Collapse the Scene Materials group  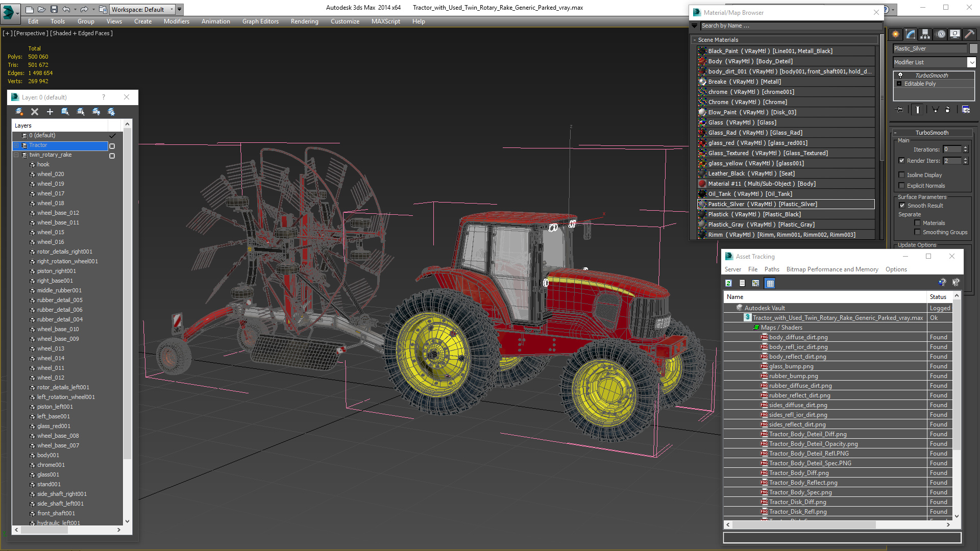pyautogui.click(x=695, y=40)
